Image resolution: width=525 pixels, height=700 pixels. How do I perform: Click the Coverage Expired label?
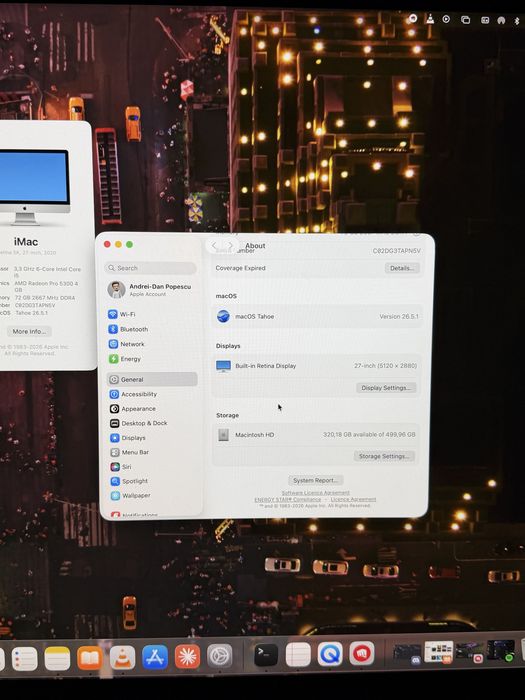[x=240, y=268]
